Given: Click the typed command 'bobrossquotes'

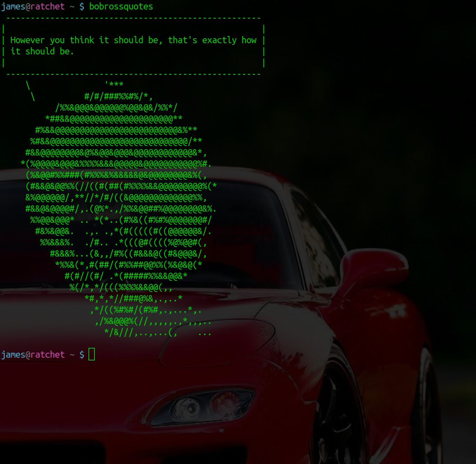Looking at the screenshot, I should click(121, 7).
